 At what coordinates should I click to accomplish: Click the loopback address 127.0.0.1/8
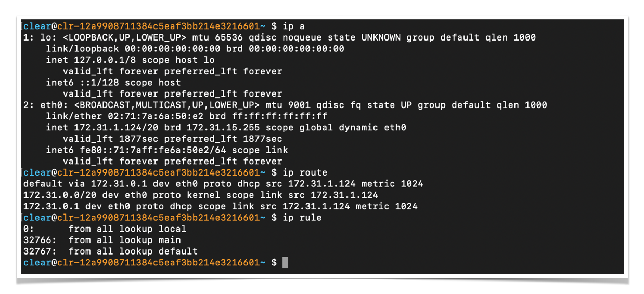[x=97, y=60]
